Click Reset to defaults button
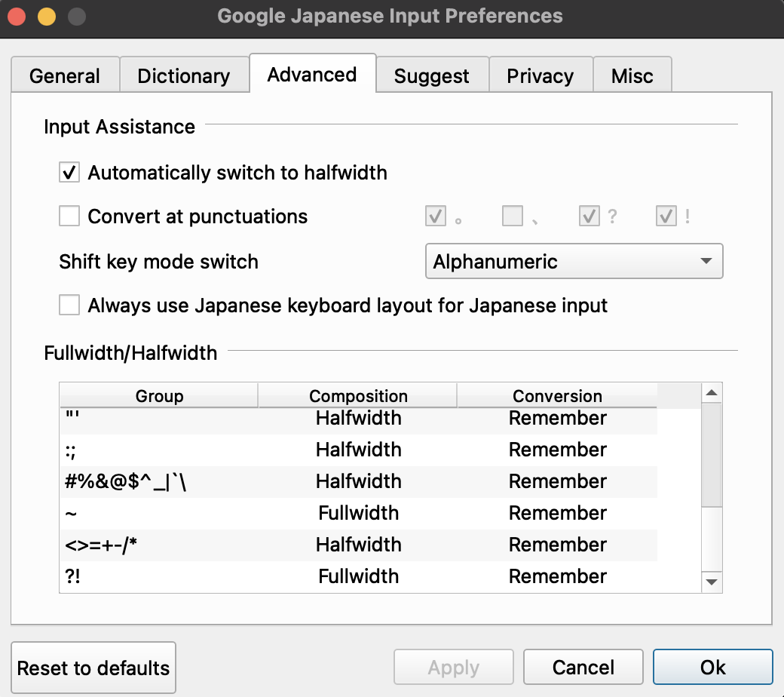The width and height of the screenshot is (784, 697). 93,668
